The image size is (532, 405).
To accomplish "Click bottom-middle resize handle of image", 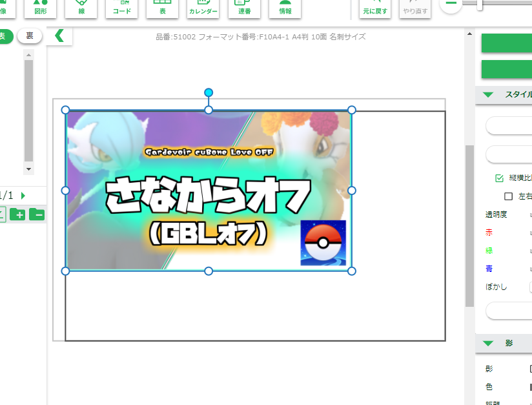I will coord(209,271).
